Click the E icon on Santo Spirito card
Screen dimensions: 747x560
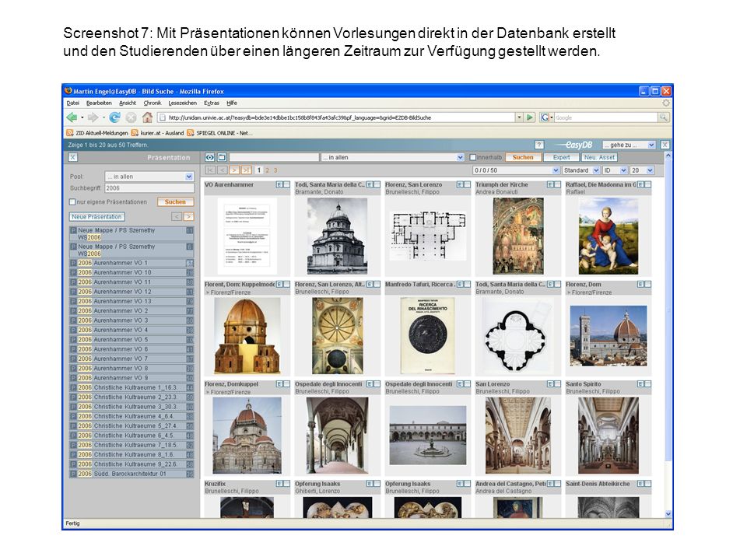640,383
